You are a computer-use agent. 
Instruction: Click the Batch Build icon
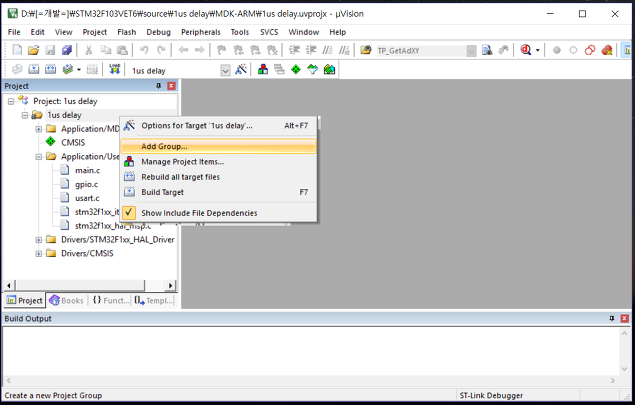[x=67, y=70]
